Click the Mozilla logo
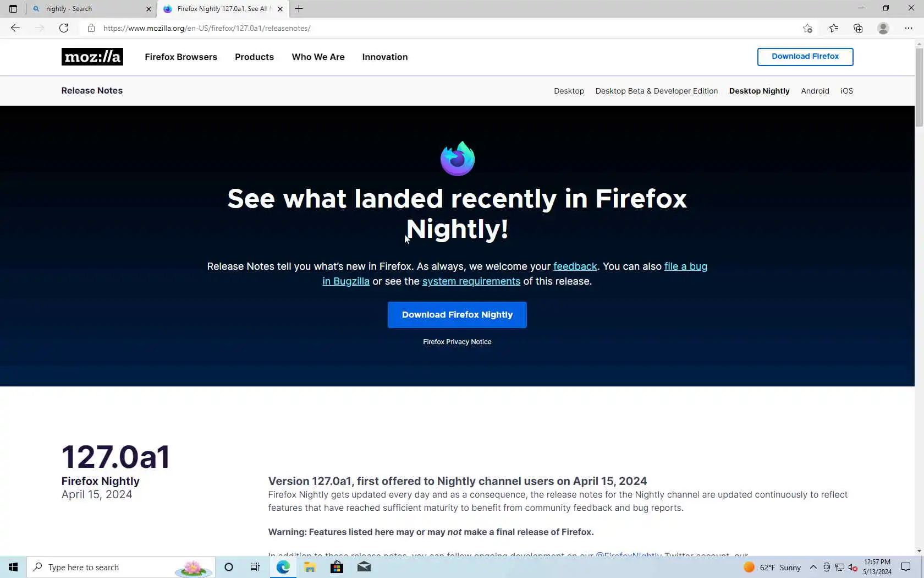The width and height of the screenshot is (924, 578). coord(92,57)
